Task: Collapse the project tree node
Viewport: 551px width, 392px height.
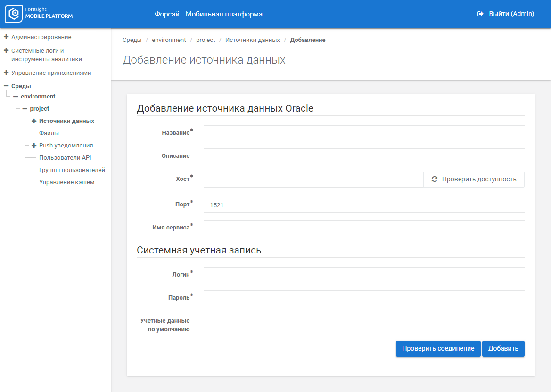Action: pos(25,109)
